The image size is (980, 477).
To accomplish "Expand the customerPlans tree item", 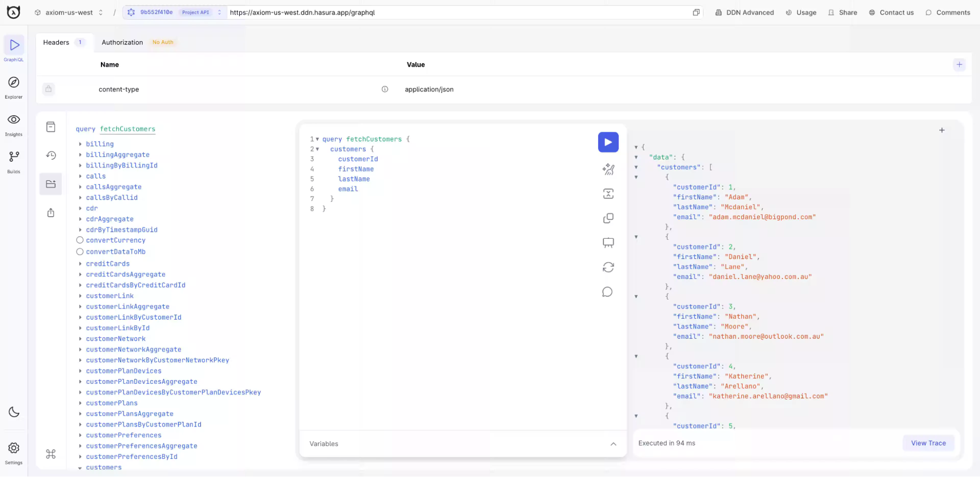I will (x=80, y=403).
